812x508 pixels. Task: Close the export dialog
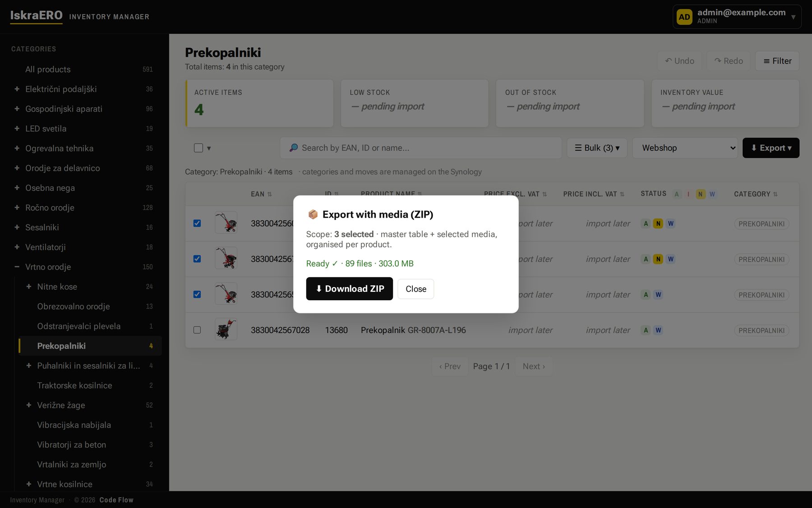click(415, 289)
